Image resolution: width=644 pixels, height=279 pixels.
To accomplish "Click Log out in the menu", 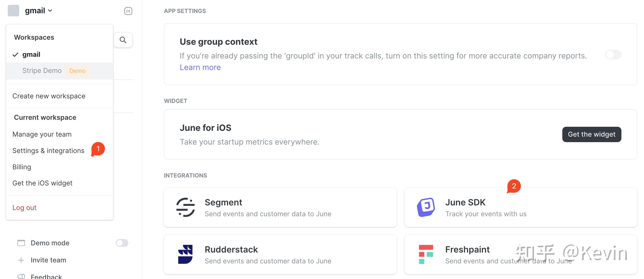I will [x=25, y=208].
